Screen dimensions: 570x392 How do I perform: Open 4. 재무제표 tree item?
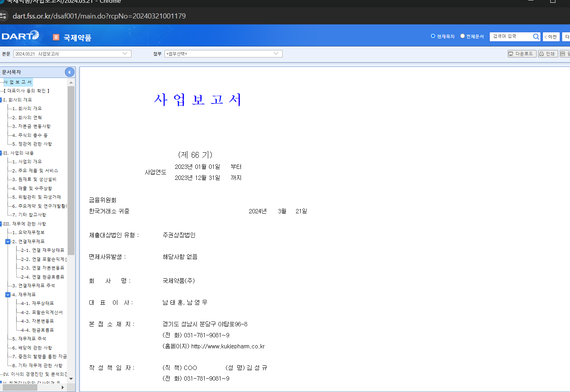pos(24,295)
